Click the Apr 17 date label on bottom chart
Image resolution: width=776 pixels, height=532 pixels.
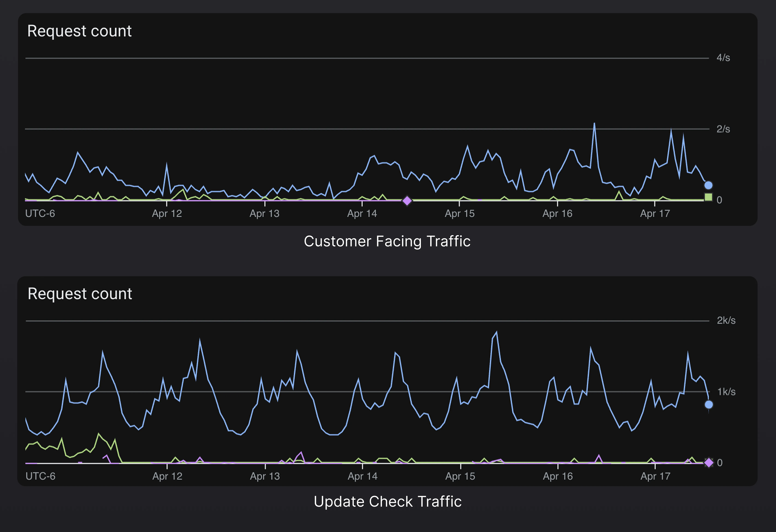[x=655, y=476]
